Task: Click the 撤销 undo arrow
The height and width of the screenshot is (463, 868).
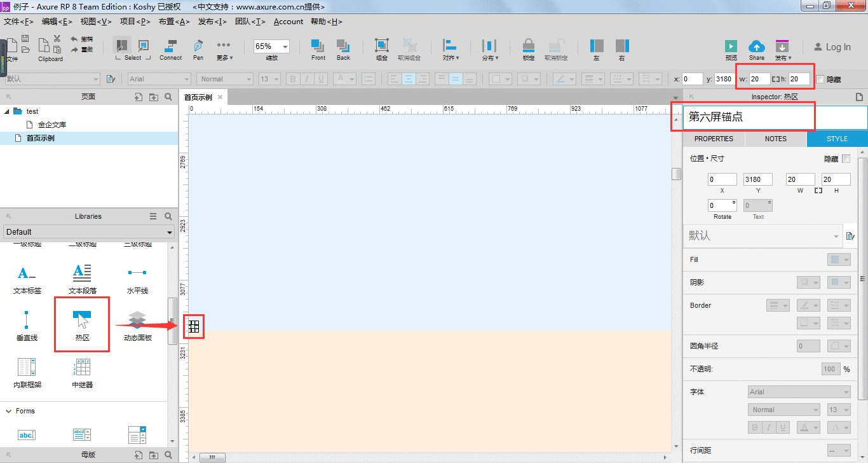Action: tap(74, 39)
